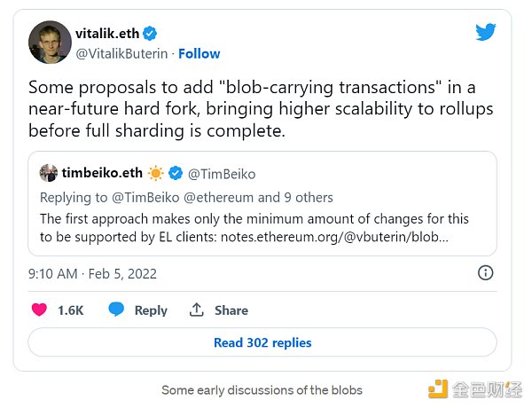
Task: Click timbeiko.eth small avatar
Action: [x=49, y=172]
